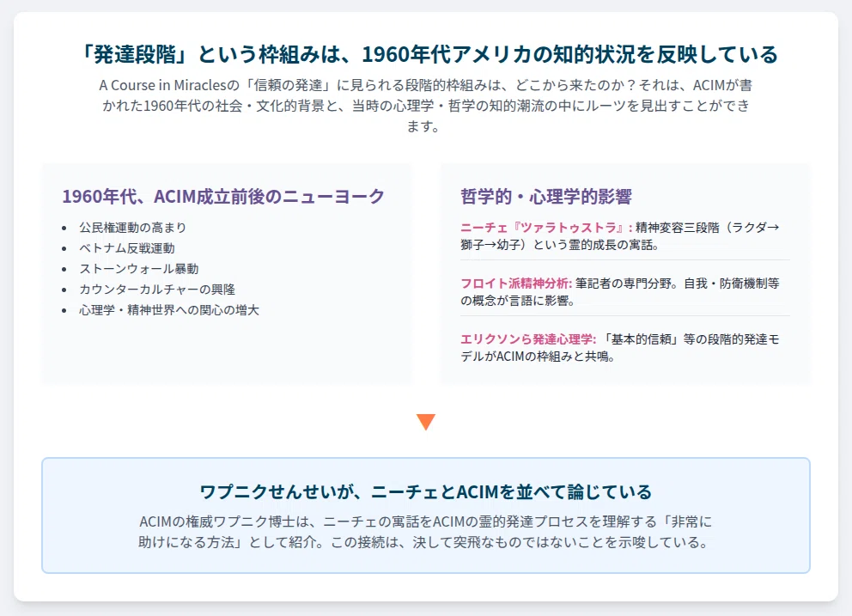Click heading '哲学的・心理学的影響'

tap(546, 196)
